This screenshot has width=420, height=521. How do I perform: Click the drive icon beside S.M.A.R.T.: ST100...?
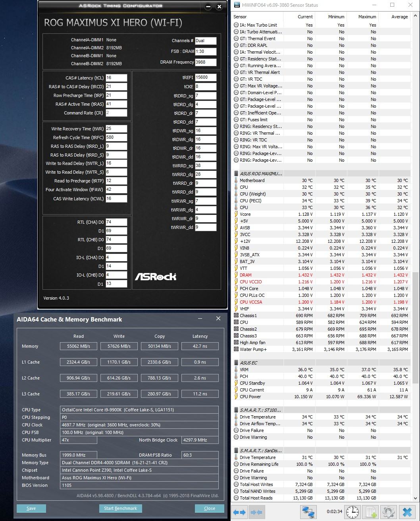pos(236,410)
